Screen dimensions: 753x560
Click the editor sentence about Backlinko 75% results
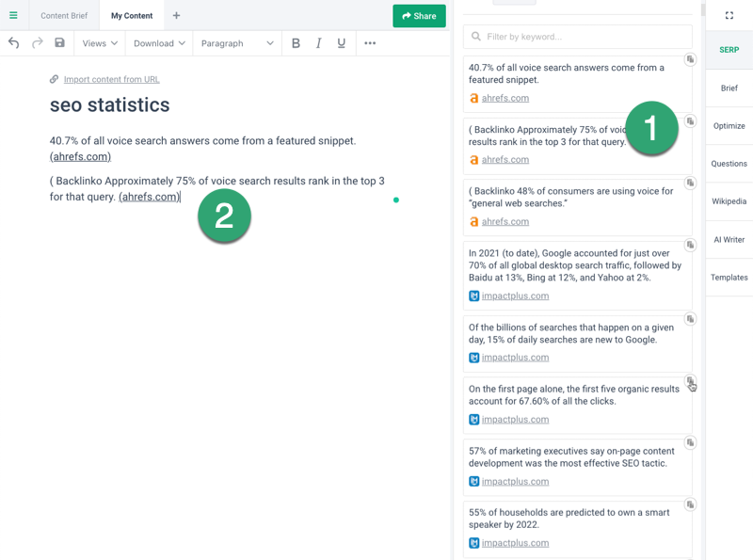pyautogui.click(x=217, y=189)
